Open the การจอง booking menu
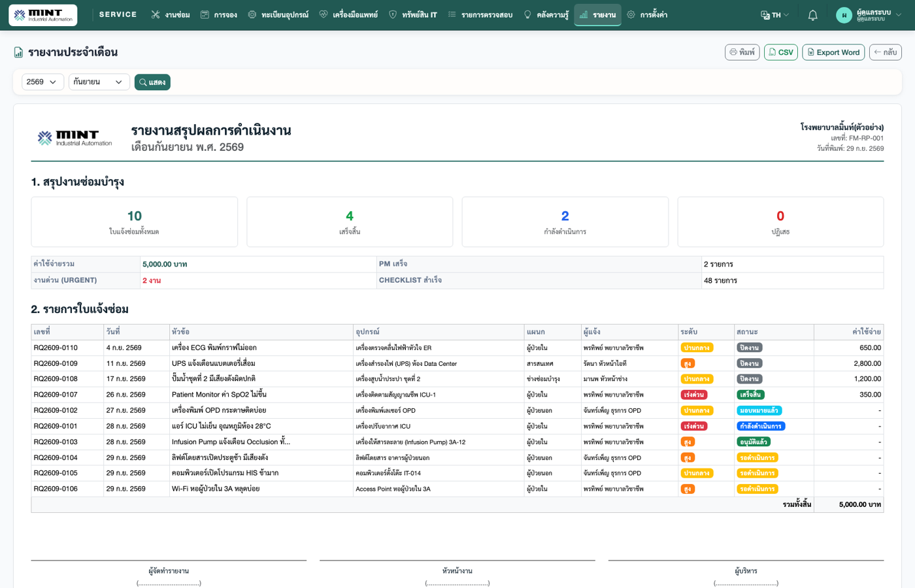The width and height of the screenshot is (915, 588). coord(219,15)
